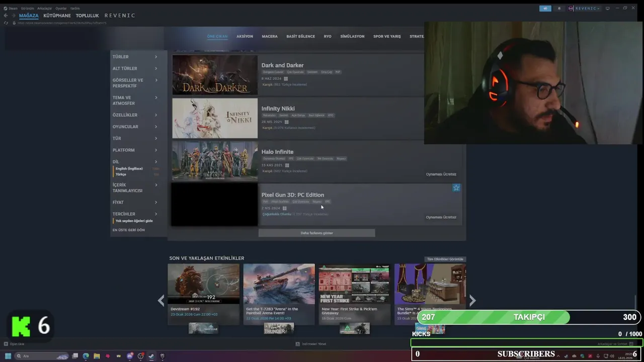Image resolution: width=644 pixels, height=362 pixels.
Task: Go back with the Steam back arrow
Action: click(6, 16)
